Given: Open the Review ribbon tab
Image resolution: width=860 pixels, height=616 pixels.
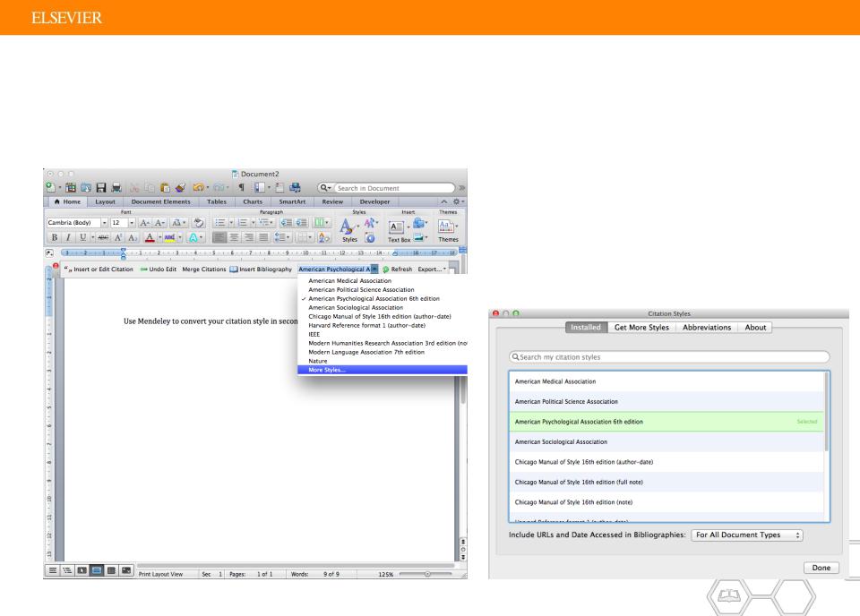Looking at the screenshot, I should [x=332, y=201].
